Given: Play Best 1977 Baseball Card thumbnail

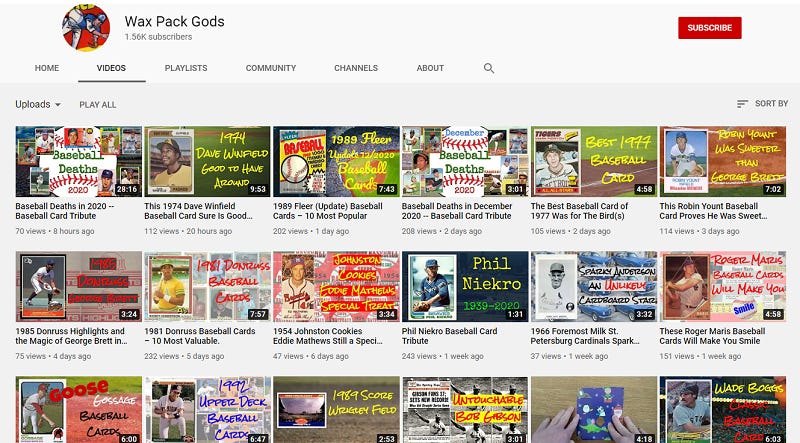Looking at the screenshot, I should coord(594,161).
